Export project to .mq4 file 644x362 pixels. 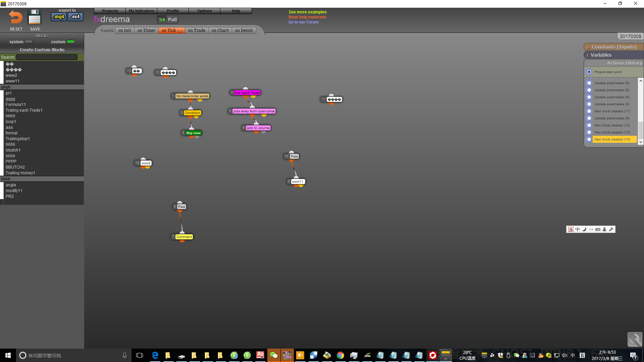point(59,17)
